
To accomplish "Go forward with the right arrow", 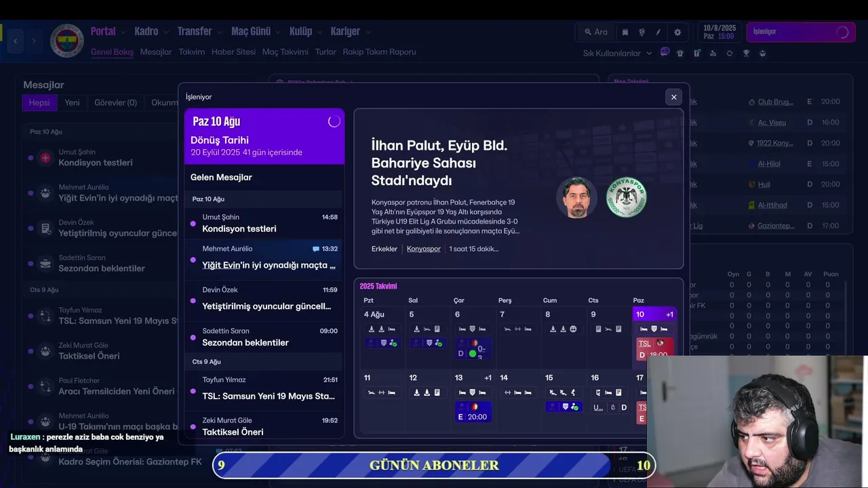I will (x=33, y=41).
